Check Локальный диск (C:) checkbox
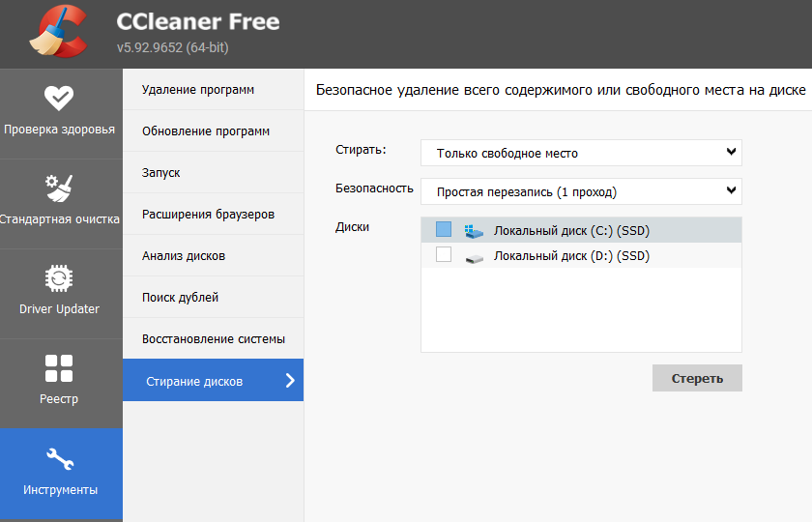 coord(444,229)
